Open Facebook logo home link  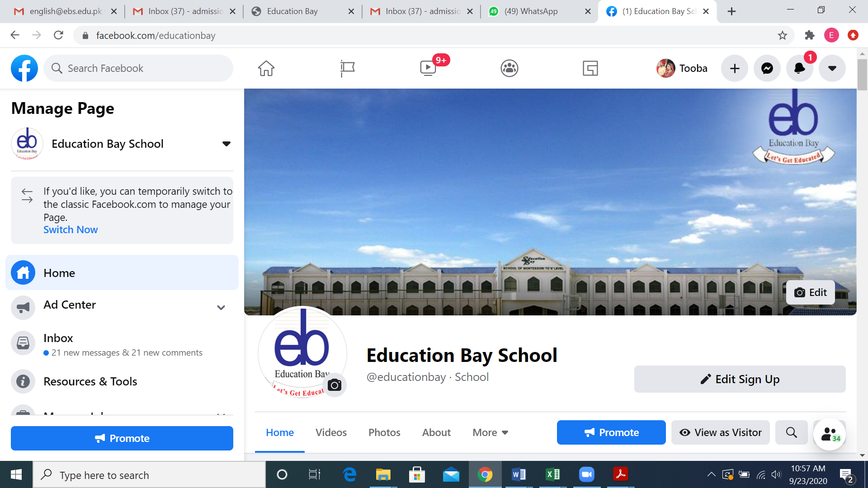24,68
